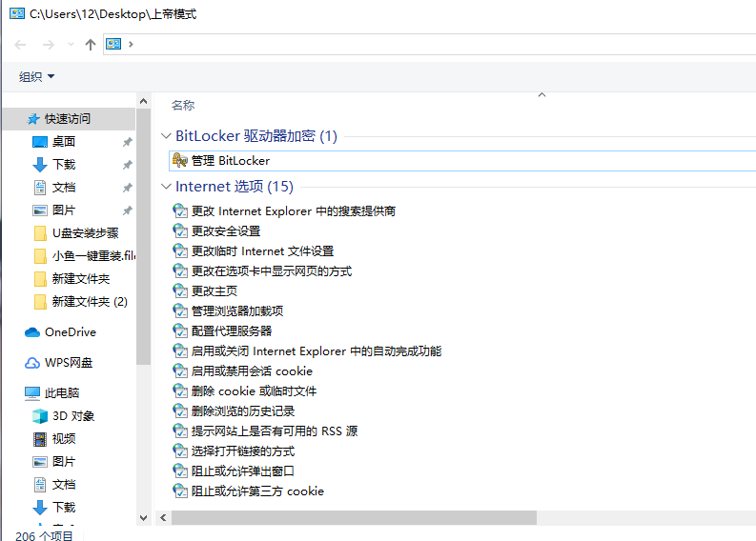Select 阻止或允许弹出窗口 item

point(243,471)
